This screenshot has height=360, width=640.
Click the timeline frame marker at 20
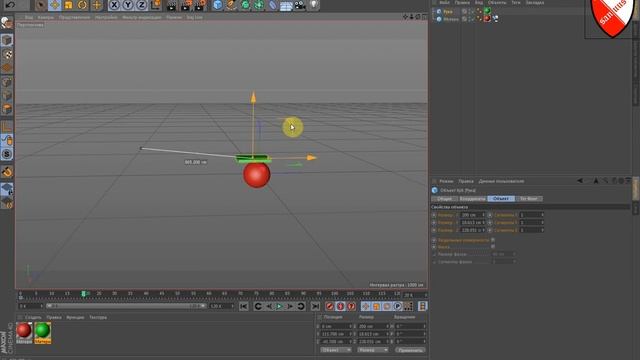pyautogui.click(x=84, y=294)
